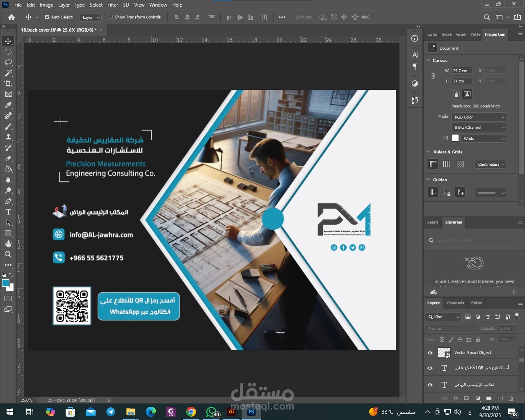
Task: Click the canvas Width input field
Action: coord(462,71)
